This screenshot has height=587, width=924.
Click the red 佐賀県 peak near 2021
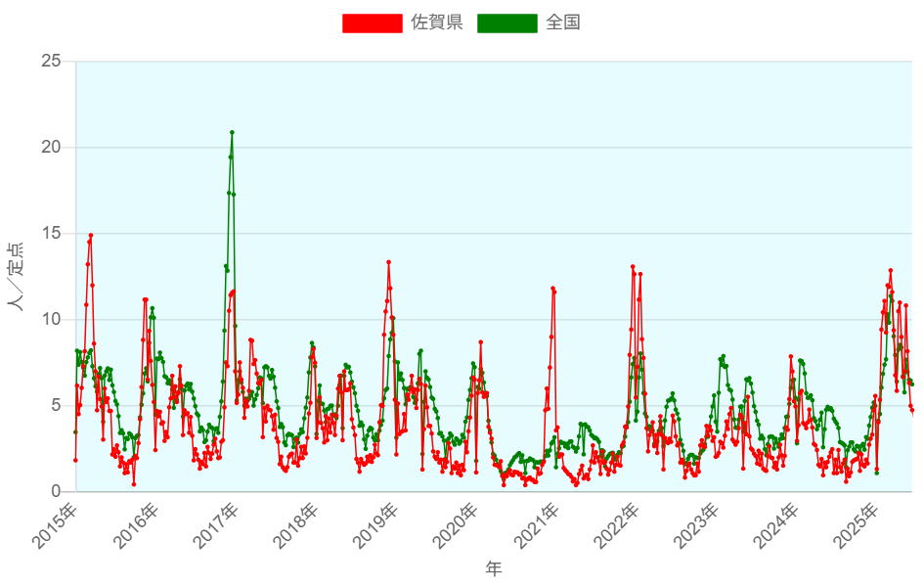552,289
